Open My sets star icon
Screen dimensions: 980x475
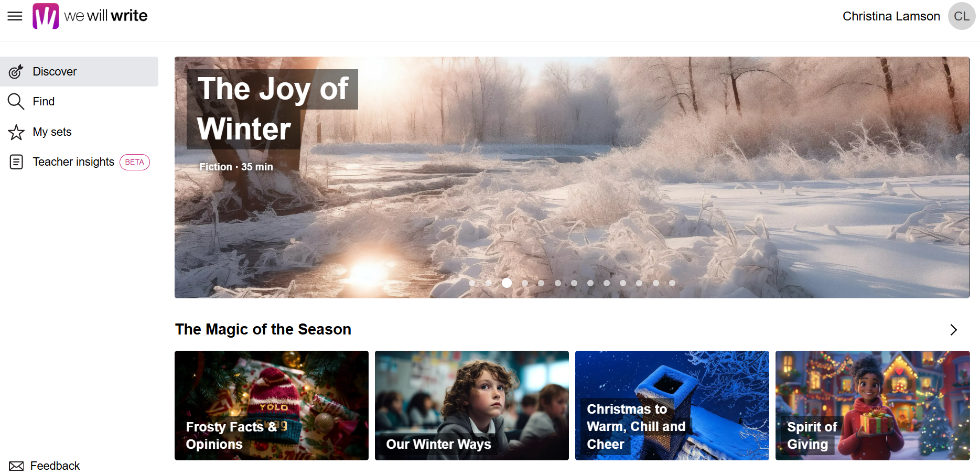click(x=16, y=132)
